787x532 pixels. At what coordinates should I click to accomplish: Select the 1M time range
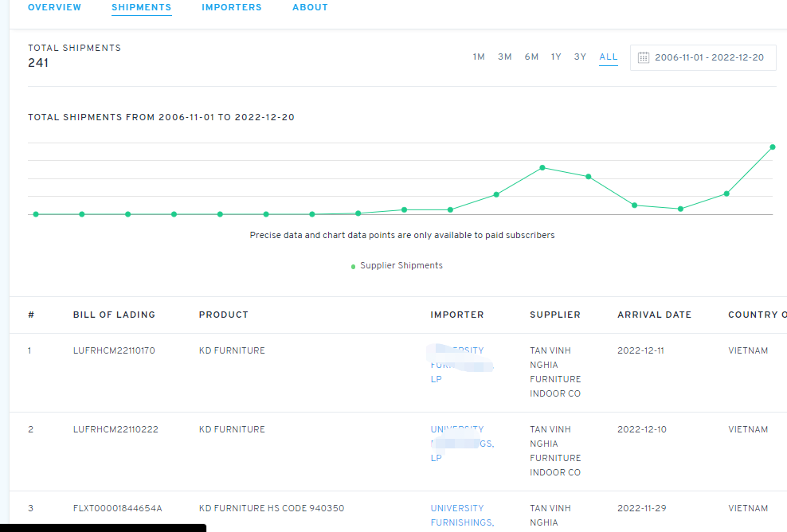pos(479,57)
